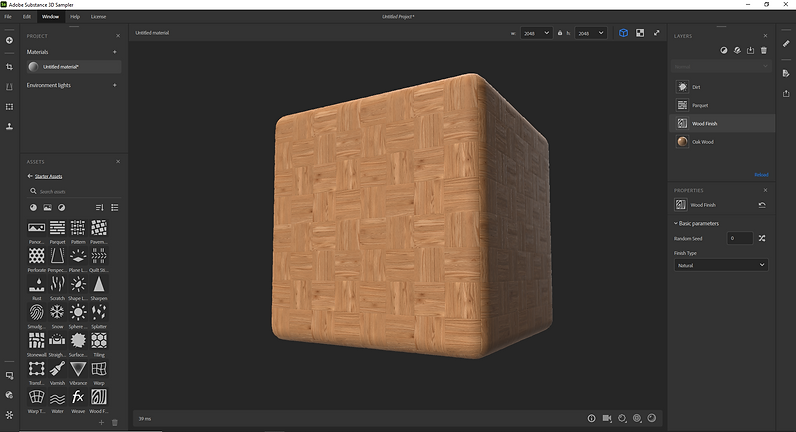Choose the Sharpen filter asset
This screenshot has width=796, height=432.
tap(99, 284)
